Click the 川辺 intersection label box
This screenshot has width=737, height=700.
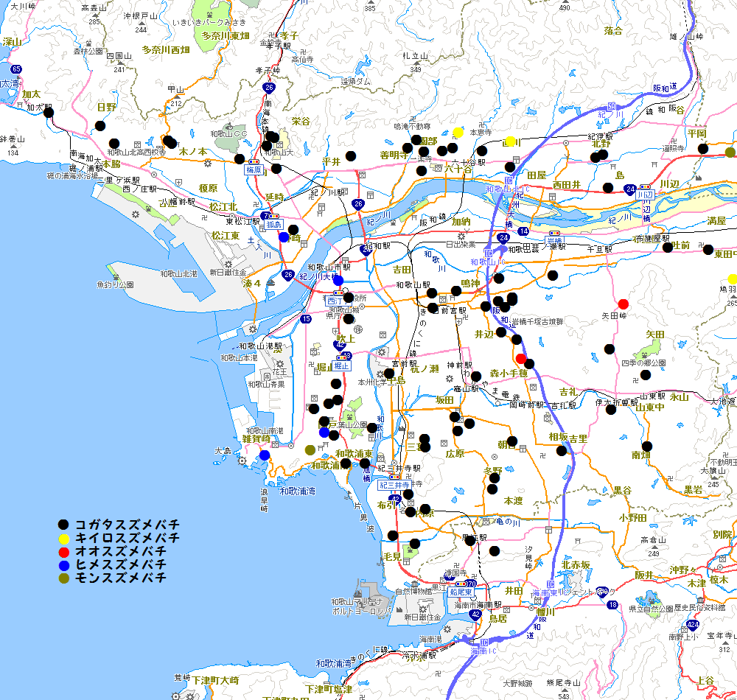tap(646, 195)
